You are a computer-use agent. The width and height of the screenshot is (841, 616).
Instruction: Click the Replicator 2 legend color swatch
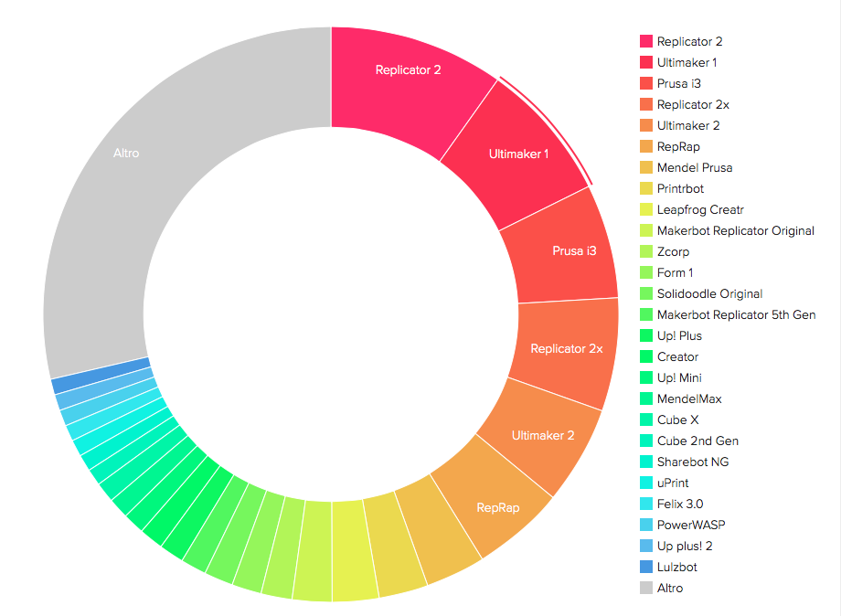645,41
